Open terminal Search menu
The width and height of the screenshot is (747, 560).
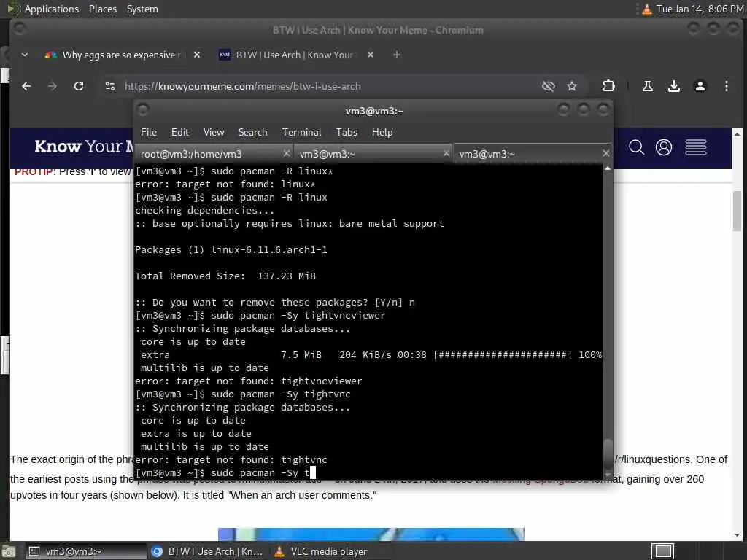(x=252, y=133)
